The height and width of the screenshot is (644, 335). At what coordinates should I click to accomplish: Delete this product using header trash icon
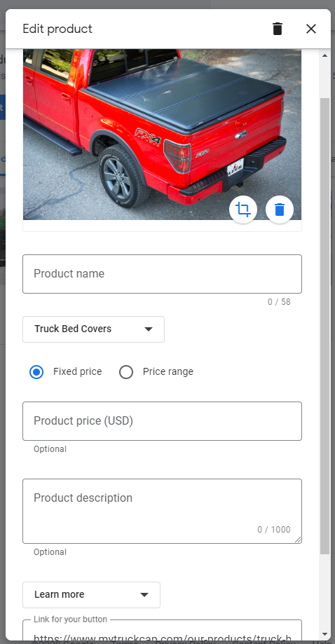point(278,29)
